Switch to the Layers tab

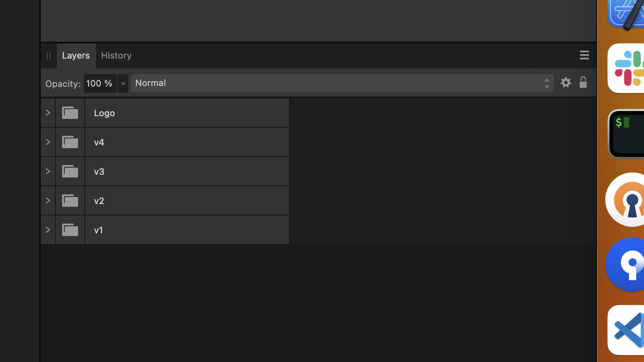pyautogui.click(x=76, y=55)
